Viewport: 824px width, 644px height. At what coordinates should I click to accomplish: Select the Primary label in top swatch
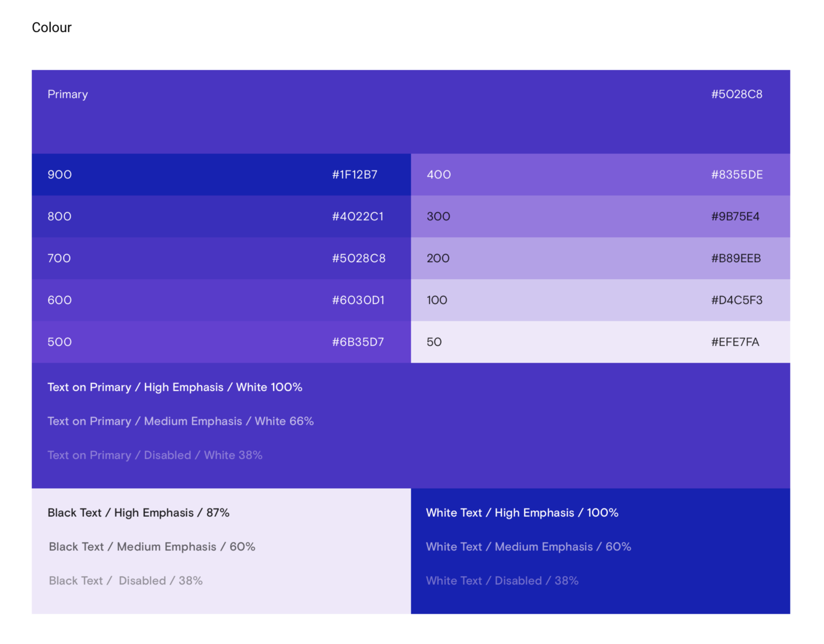[68, 94]
